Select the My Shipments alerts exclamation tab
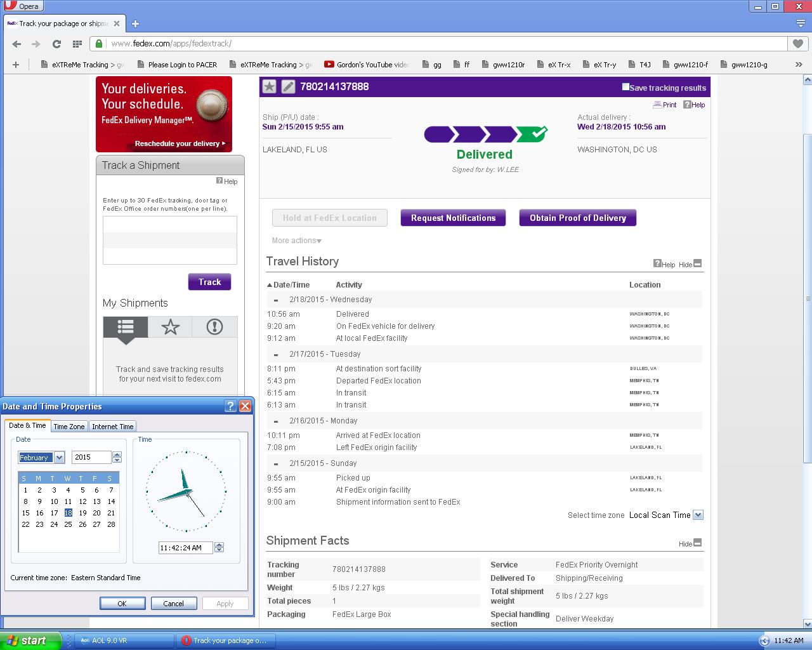Viewport: 812px width, 650px height. [x=214, y=327]
